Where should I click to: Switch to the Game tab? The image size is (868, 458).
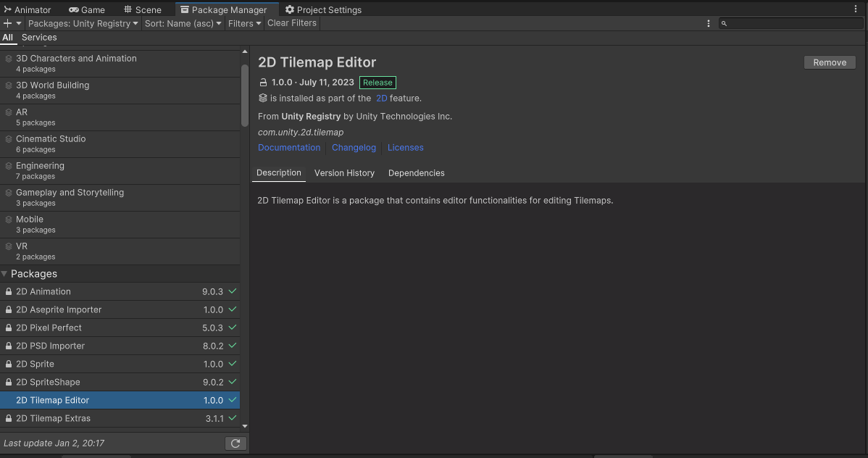pyautogui.click(x=87, y=9)
